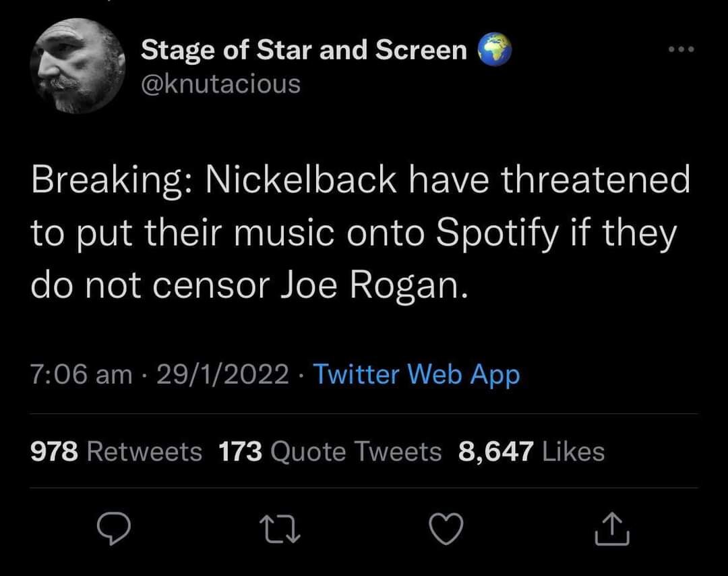The image size is (728, 576).
Task: Open the @knutacious handle
Action: tap(220, 84)
